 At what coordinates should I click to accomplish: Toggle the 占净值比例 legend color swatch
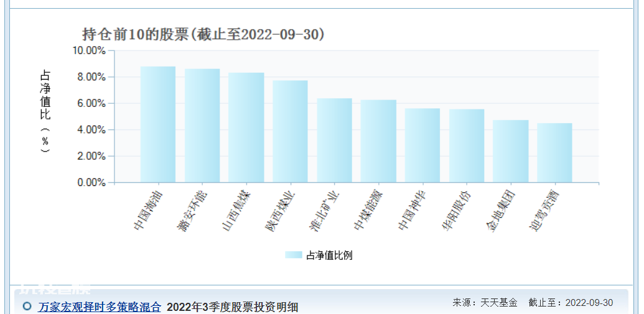click(x=294, y=256)
